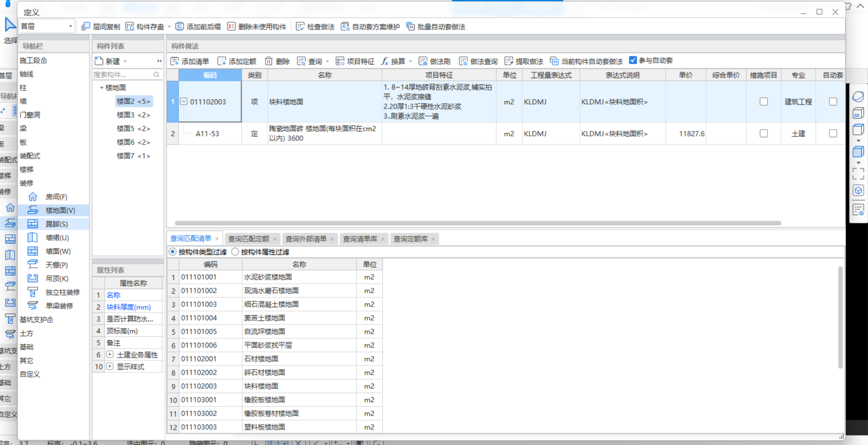Click search magnifier in 搜索构件 box

(156, 75)
